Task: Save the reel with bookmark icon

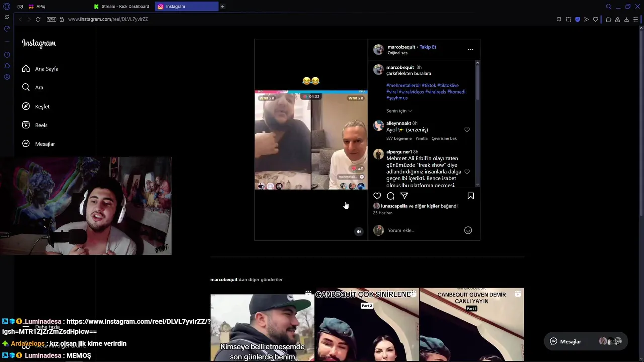Action: pyautogui.click(x=471, y=196)
